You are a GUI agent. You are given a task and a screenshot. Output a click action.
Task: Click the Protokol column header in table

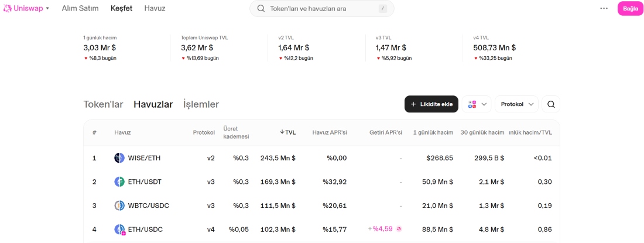coord(204,132)
